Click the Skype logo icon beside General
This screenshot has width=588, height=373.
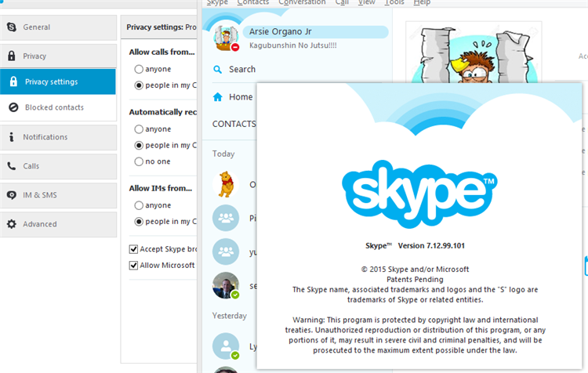(x=12, y=27)
